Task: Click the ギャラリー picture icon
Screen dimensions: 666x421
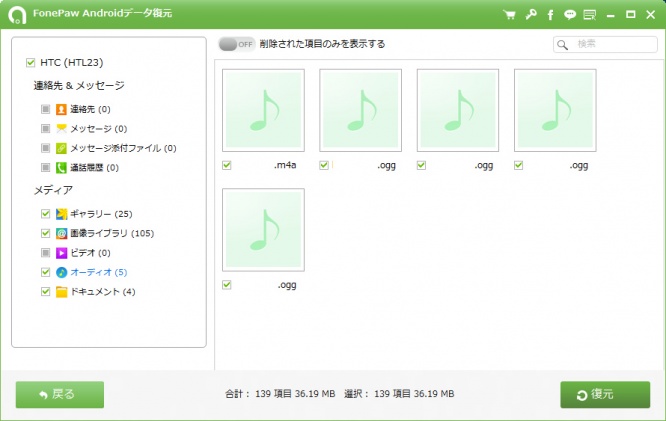Action: pyautogui.click(x=61, y=214)
